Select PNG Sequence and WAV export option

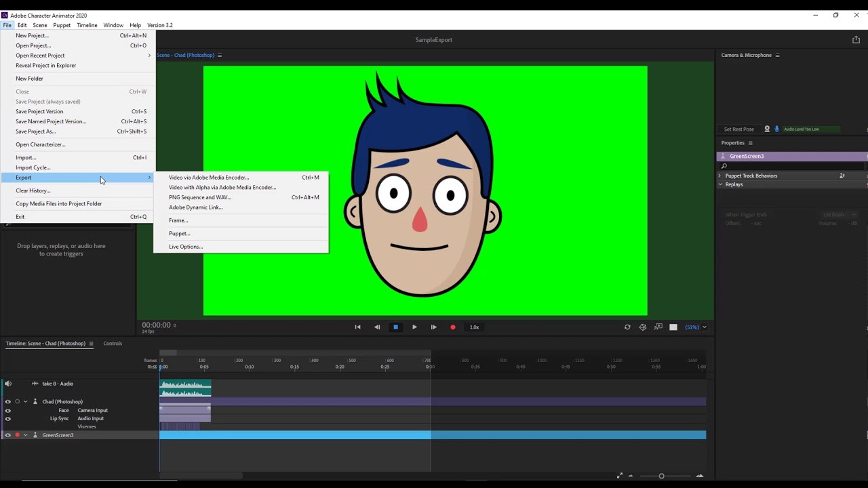click(x=200, y=197)
